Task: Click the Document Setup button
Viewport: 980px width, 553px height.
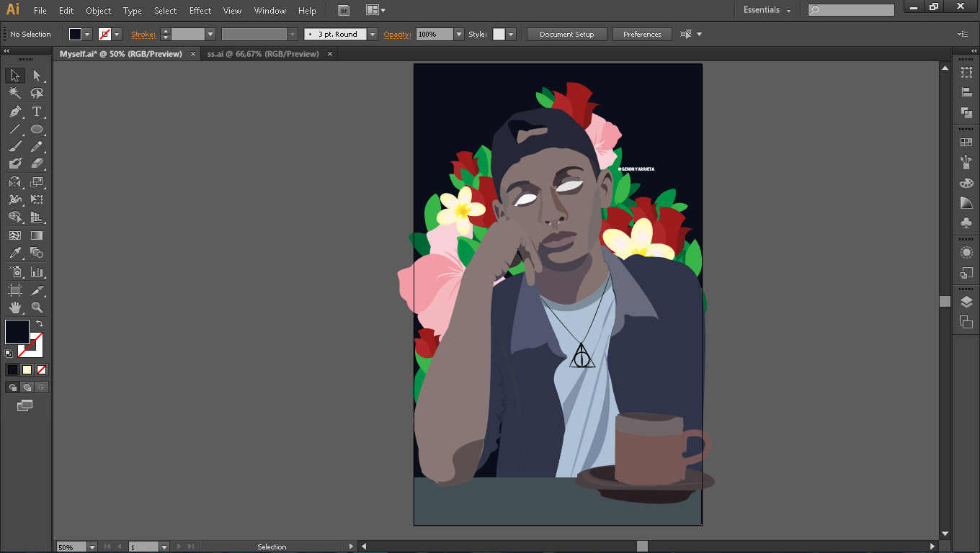Action: [567, 34]
